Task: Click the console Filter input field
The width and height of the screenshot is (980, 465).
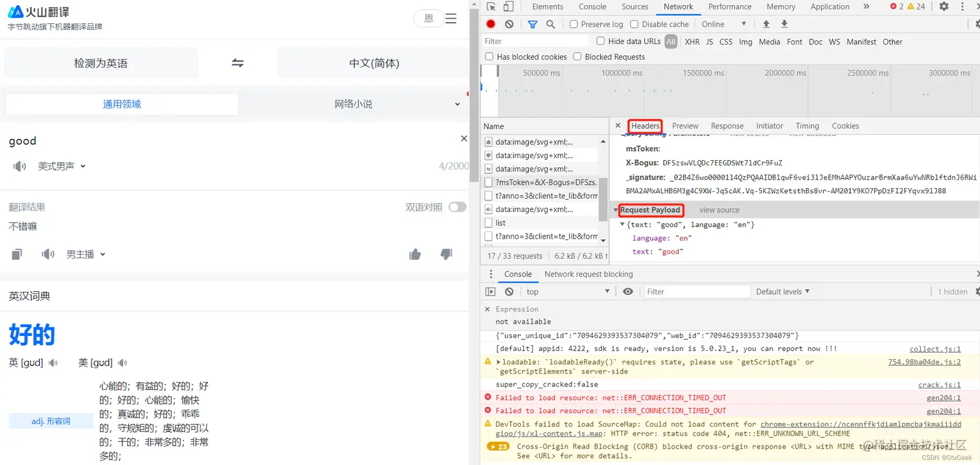Action: (x=697, y=292)
